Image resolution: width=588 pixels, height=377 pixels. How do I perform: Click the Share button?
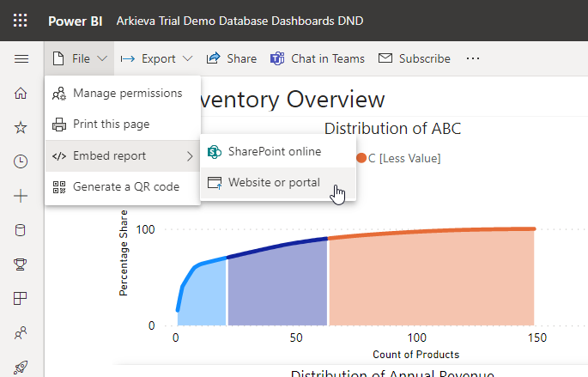coord(232,59)
